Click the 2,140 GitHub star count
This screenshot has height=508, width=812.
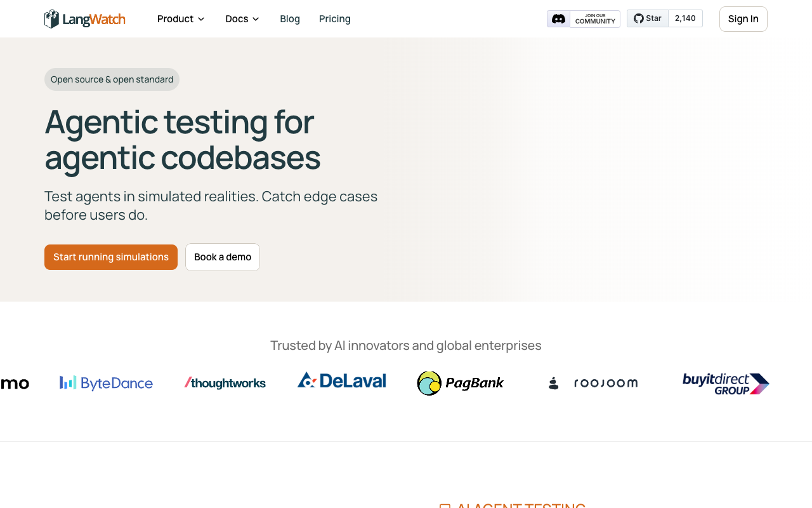pos(685,18)
